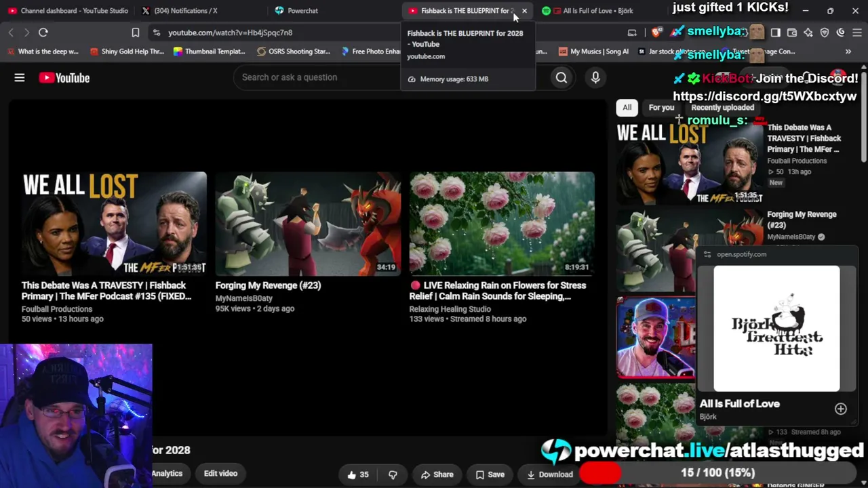Screen dimensions: 868x488
Task: Close the Fishback YouTube tab
Action: (x=524, y=11)
